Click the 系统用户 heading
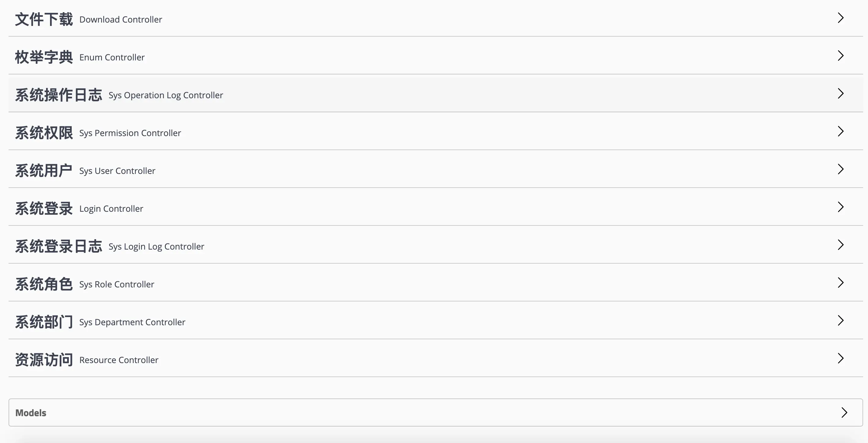Screen dimensions: 868x443 point(44,170)
